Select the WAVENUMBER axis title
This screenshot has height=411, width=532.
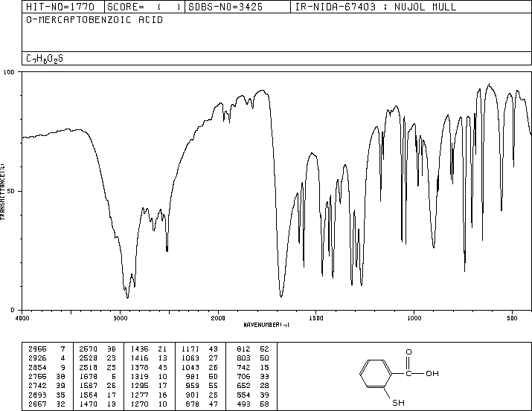(x=266, y=325)
